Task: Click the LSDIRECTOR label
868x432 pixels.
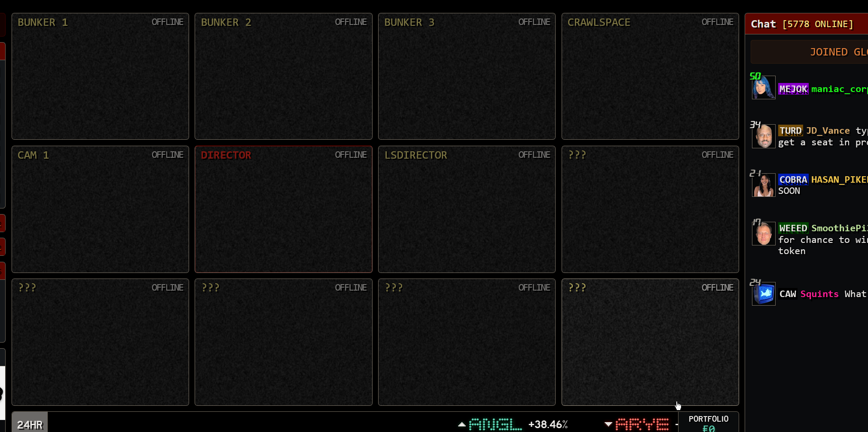Action: tap(416, 155)
